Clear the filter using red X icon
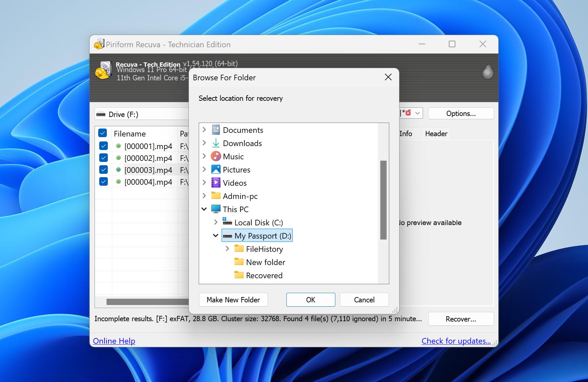This screenshot has height=382, width=588. (x=408, y=113)
